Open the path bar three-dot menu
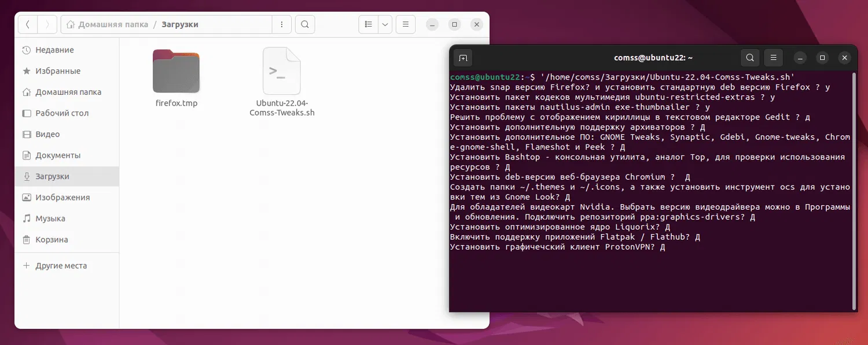The width and height of the screenshot is (868, 345). pyautogui.click(x=282, y=24)
